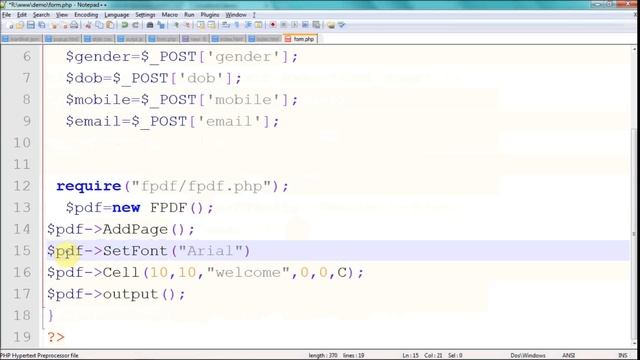Run macro multiple times icon
Image resolution: width=640 pixels, height=360 pixels.
(x=305, y=25)
